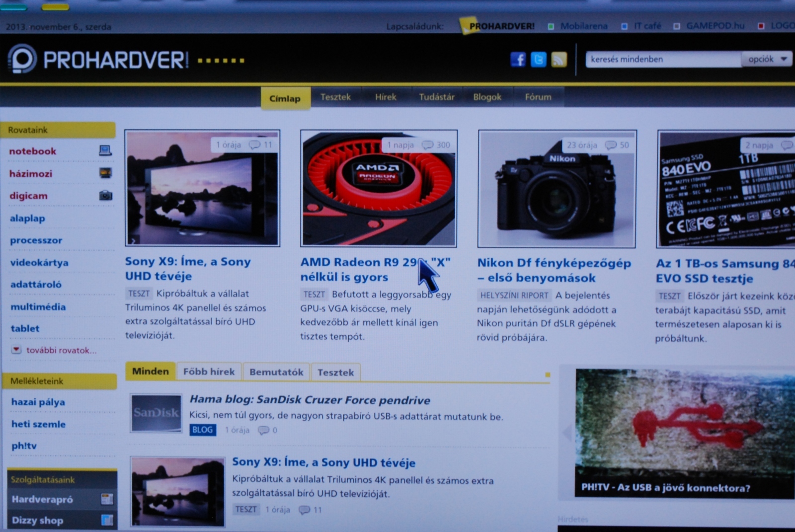
Task: Open Samsung 840 EVO SSD test headline
Action: coord(725,271)
